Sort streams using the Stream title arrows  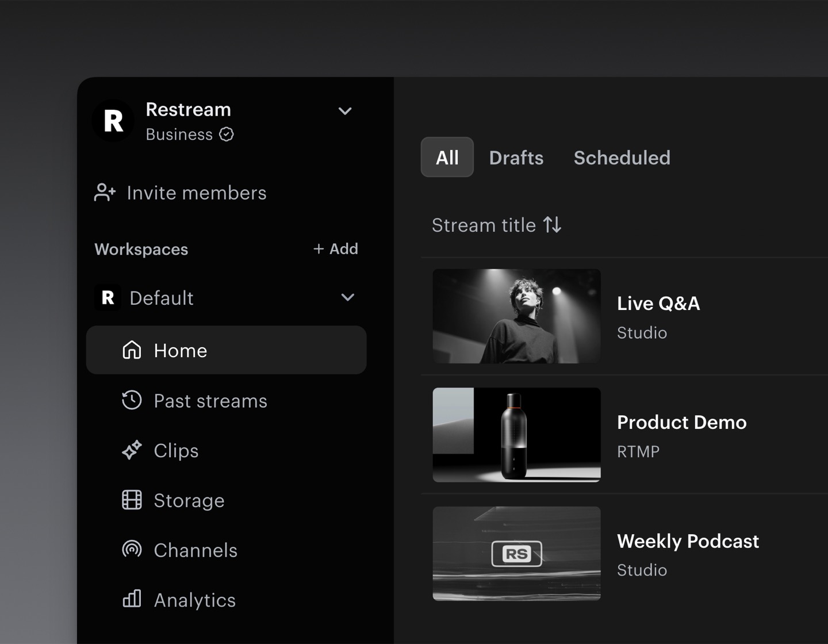(553, 225)
